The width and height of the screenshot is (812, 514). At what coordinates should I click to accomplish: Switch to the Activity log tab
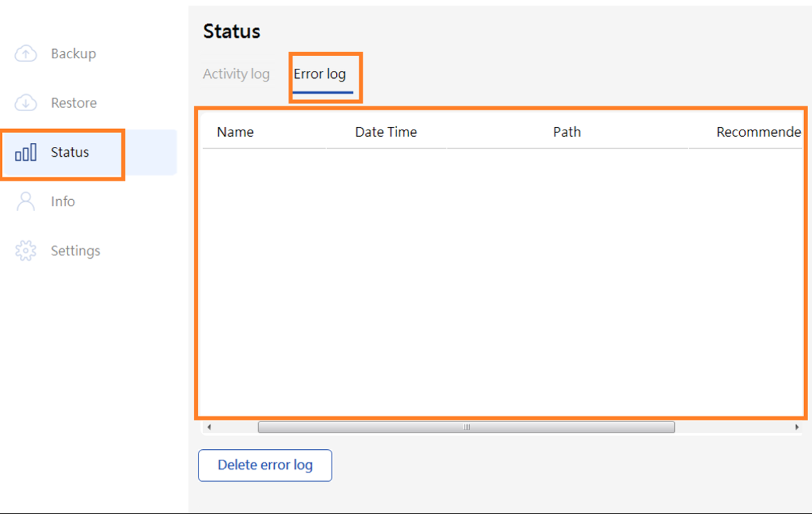click(x=236, y=74)
